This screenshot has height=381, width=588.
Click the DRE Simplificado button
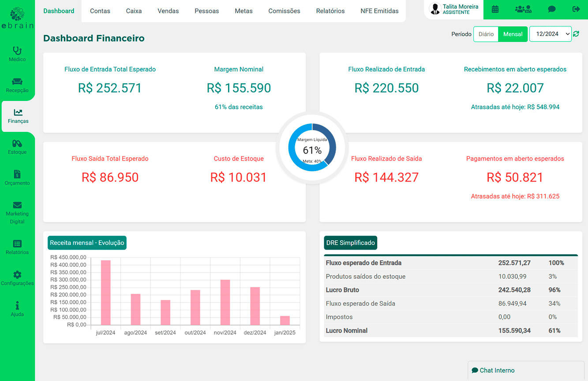point(350,243)
